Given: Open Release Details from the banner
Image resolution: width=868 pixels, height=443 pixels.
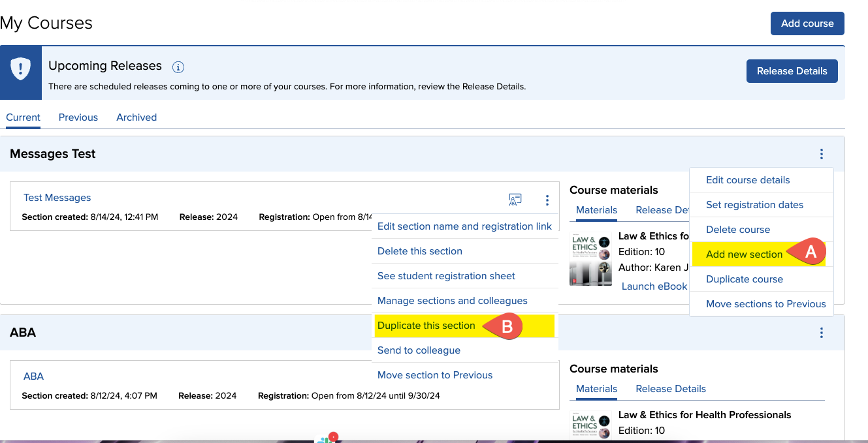Looking at the screenshot, I should 792,71.
